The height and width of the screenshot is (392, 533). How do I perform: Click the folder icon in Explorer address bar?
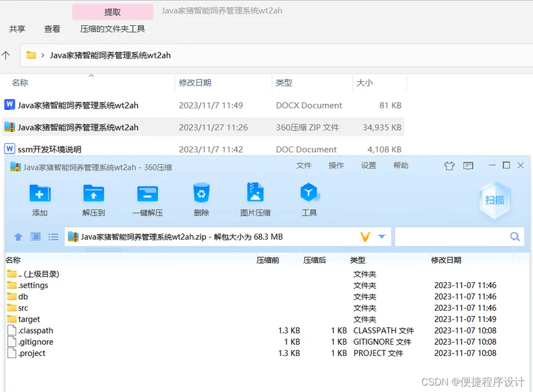(31, 55)
